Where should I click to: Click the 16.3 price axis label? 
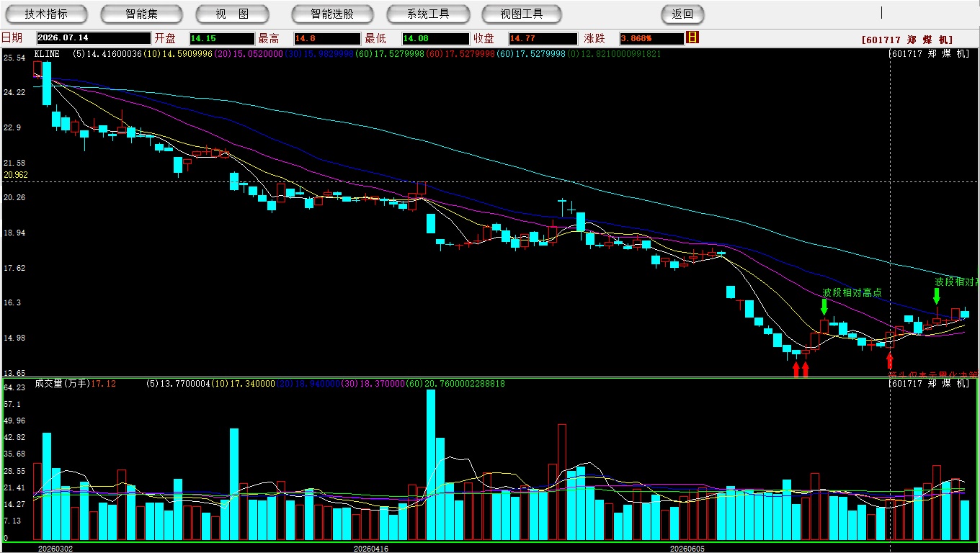(x=13, y=303)
